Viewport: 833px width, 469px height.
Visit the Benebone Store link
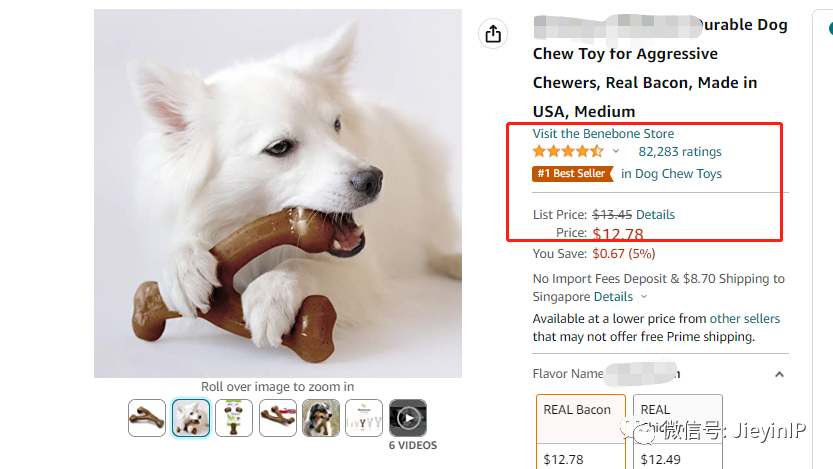pos(603,134)
